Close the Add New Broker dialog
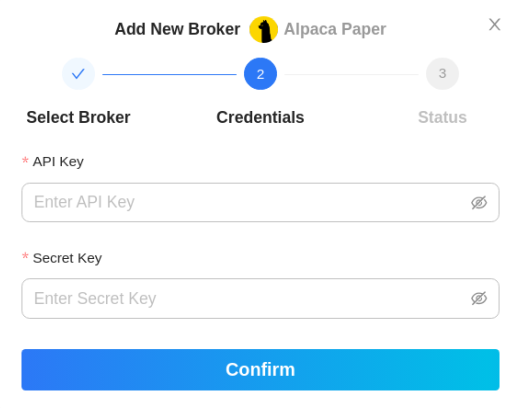This screenshot has width=519, height=408. [x=494, y=24]
